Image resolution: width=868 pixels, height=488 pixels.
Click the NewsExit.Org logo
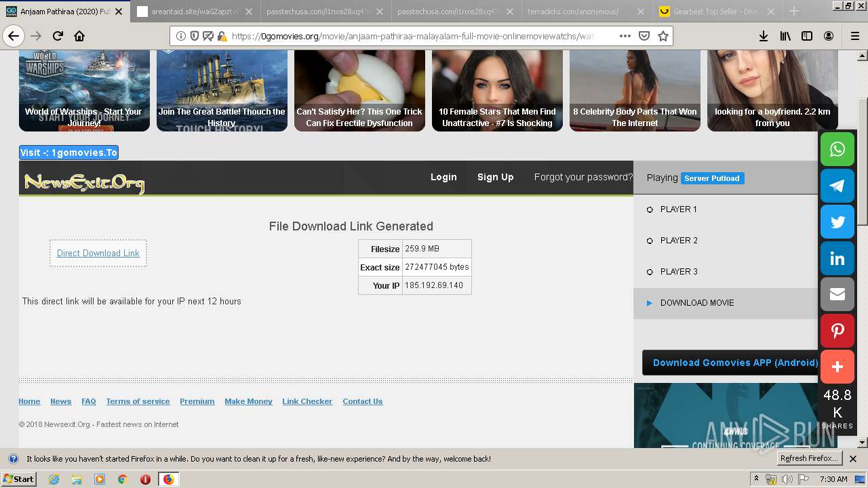click(84, 182)
